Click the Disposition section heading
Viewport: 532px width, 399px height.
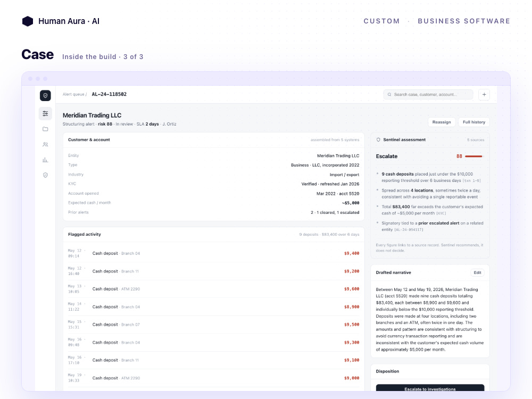387,371
